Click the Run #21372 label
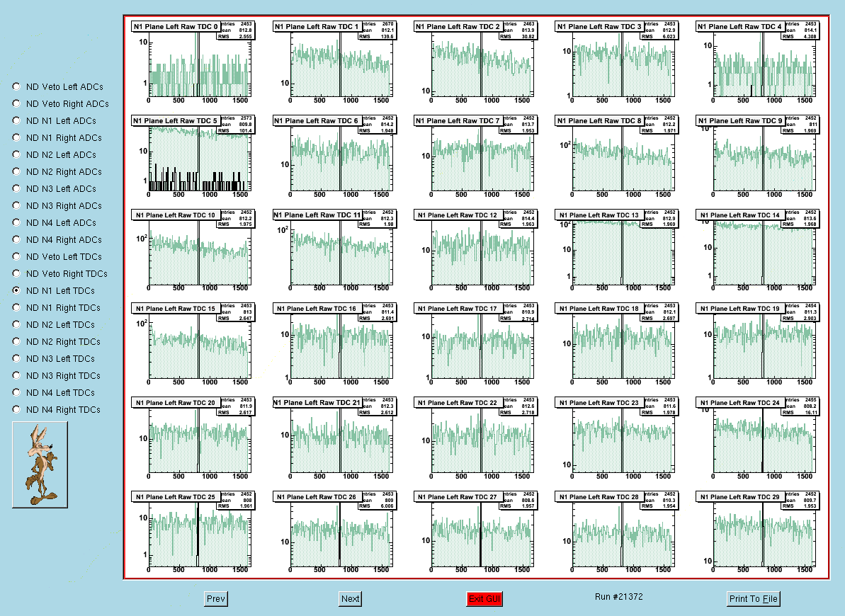Viewport: 845px width, 616px height. 618,597
